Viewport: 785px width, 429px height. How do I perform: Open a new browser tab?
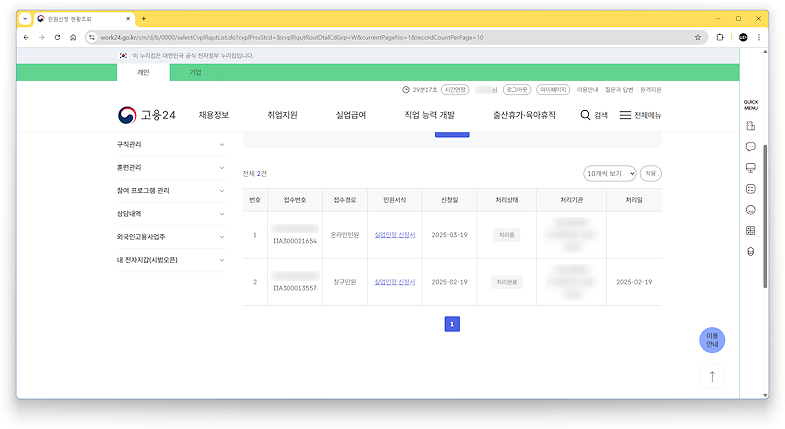[x=144, y=19]
